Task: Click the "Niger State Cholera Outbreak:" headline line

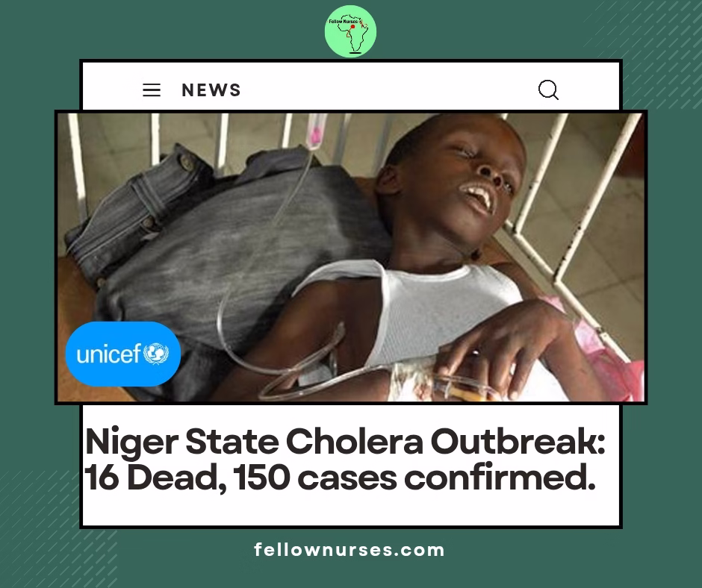Action: pos(345,441)
